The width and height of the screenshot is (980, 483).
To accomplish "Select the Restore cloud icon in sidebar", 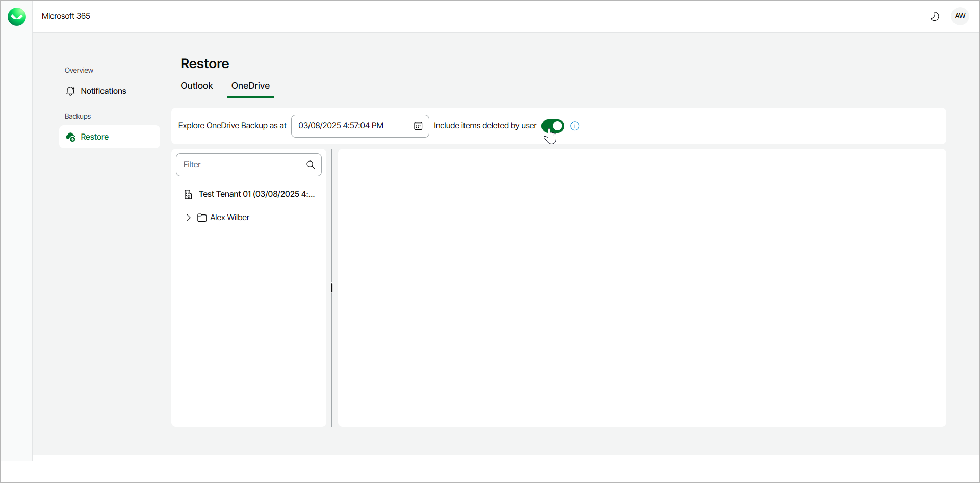I will (71, 137).
